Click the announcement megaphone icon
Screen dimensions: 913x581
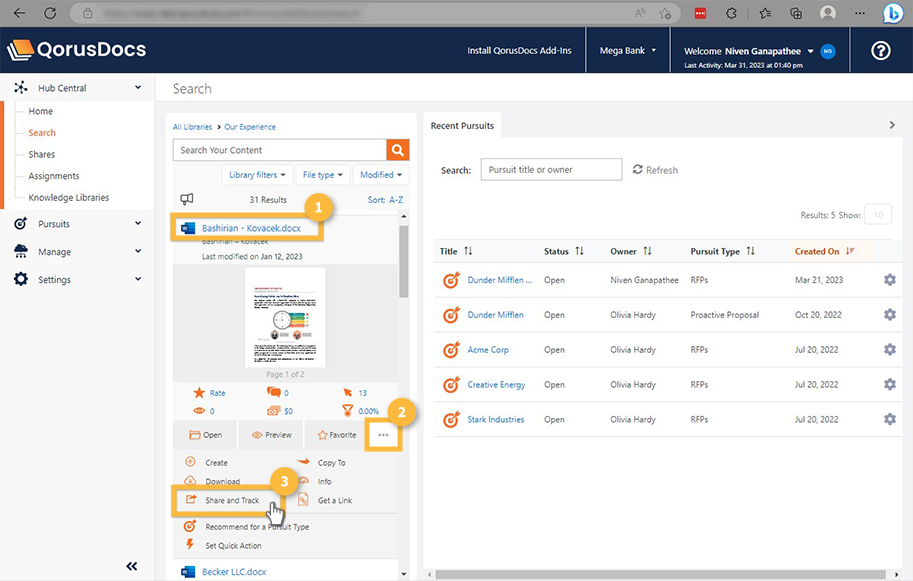[x=186, y=200]
